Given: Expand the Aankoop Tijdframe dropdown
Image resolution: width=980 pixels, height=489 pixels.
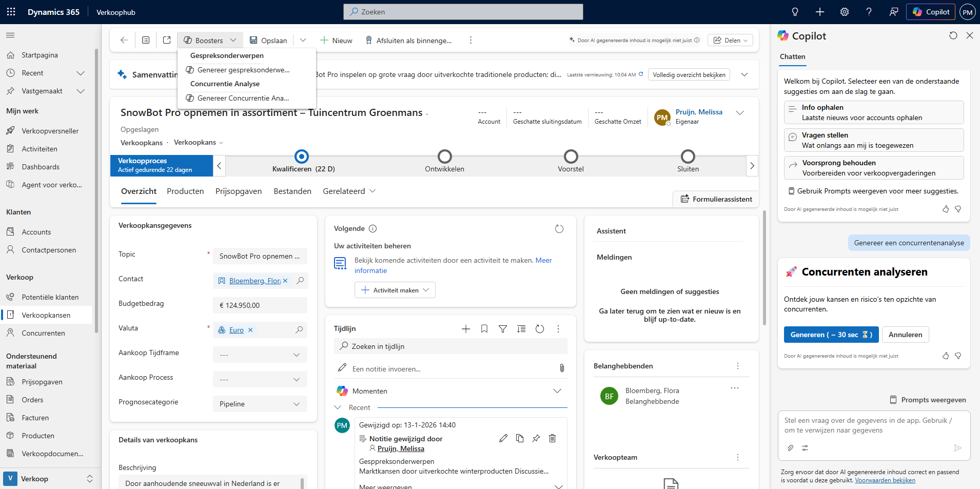Looking at the screenshot, I should pos(260,355).
